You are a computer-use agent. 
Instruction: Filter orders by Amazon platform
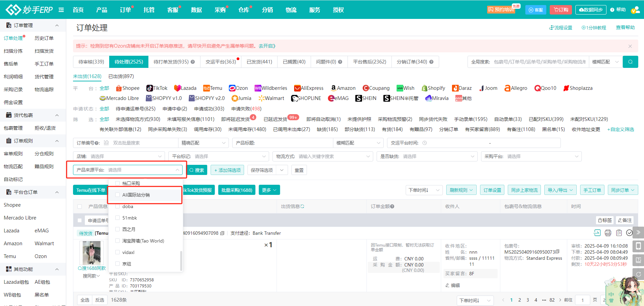click(343, 88)
